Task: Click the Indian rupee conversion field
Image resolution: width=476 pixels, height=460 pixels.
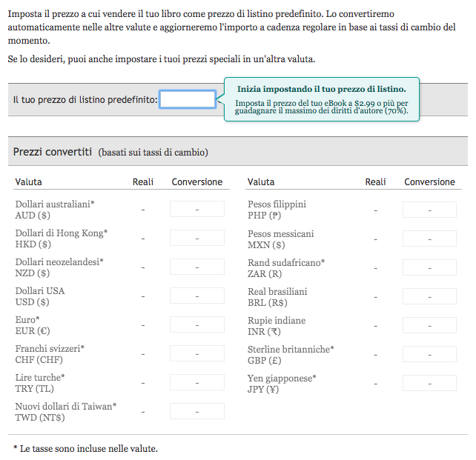Action: pos(429,325)
